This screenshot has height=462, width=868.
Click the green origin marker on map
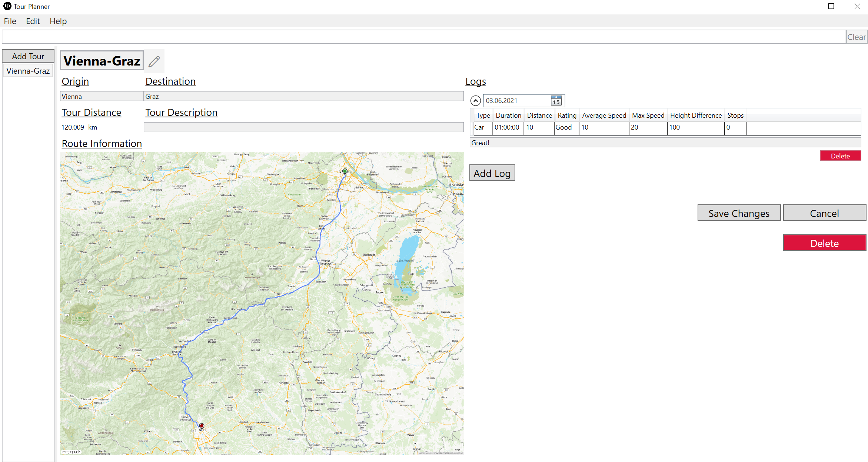click(x=345, y=171)
